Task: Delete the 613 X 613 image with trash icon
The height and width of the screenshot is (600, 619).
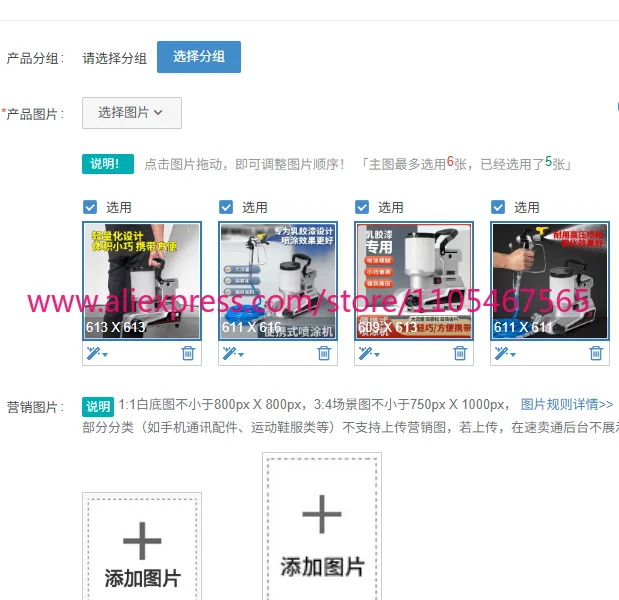Action: coord(188,353)
